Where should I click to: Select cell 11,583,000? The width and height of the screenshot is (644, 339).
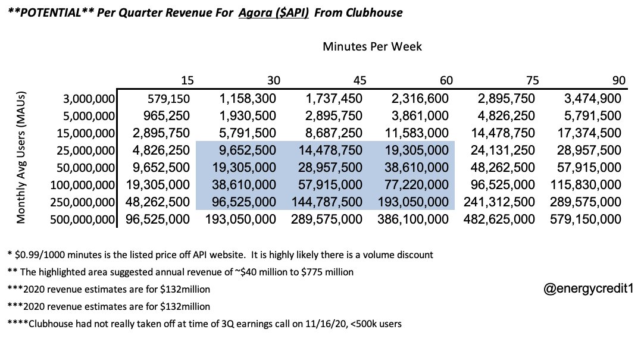pyautogui.click(x=417, y=133)
